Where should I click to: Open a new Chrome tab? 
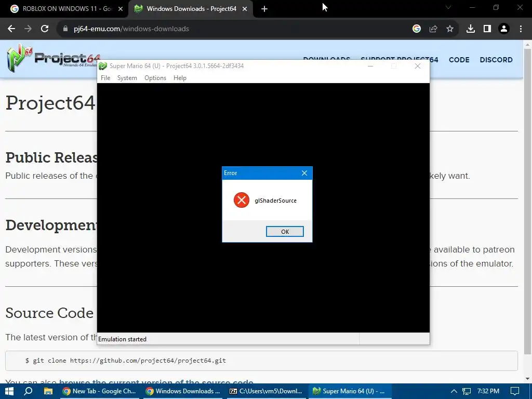point(264,9)
